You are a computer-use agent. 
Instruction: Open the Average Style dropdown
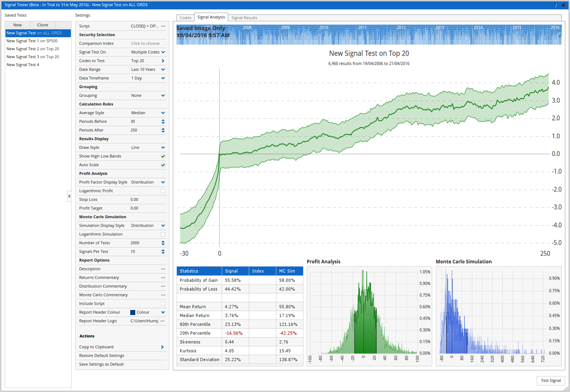(163, 113)
